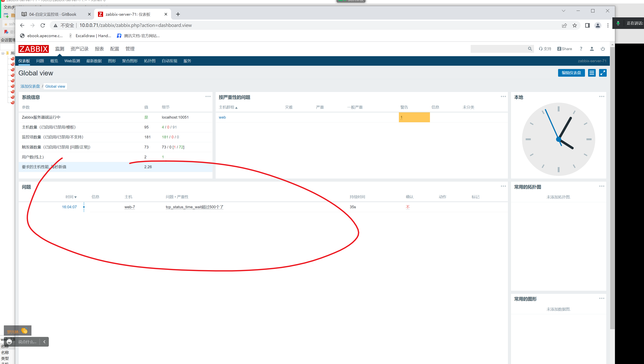644x364 pixels.
Task: Collapse the meeting chat input arrow
Action: click(44, 341)
